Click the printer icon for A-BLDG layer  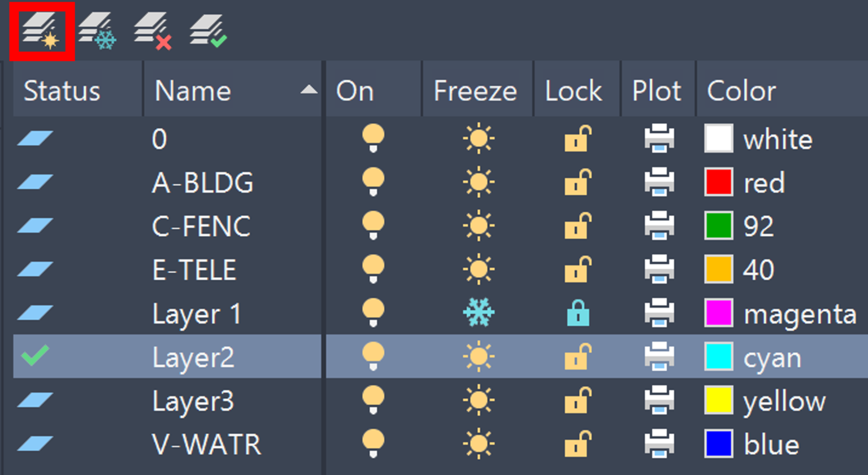[x=659, y=182]
